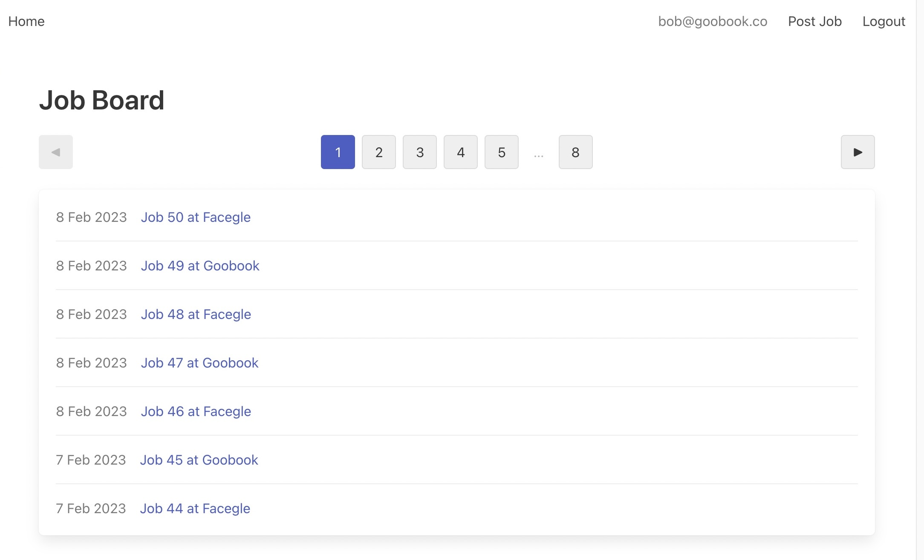
Task: Open Job 49 at Goobook listing
Action: pyautogui.click(x=200, y=266)
